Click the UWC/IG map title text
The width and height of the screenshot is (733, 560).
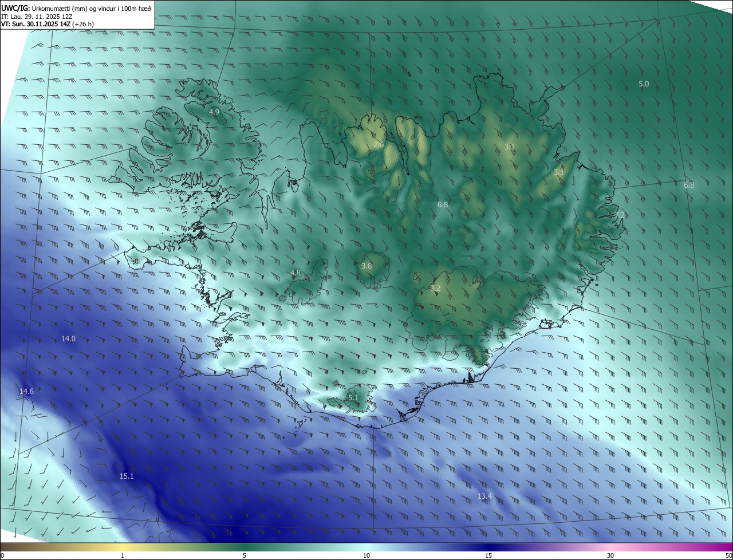pyautogui.click(x=76, y=8)
